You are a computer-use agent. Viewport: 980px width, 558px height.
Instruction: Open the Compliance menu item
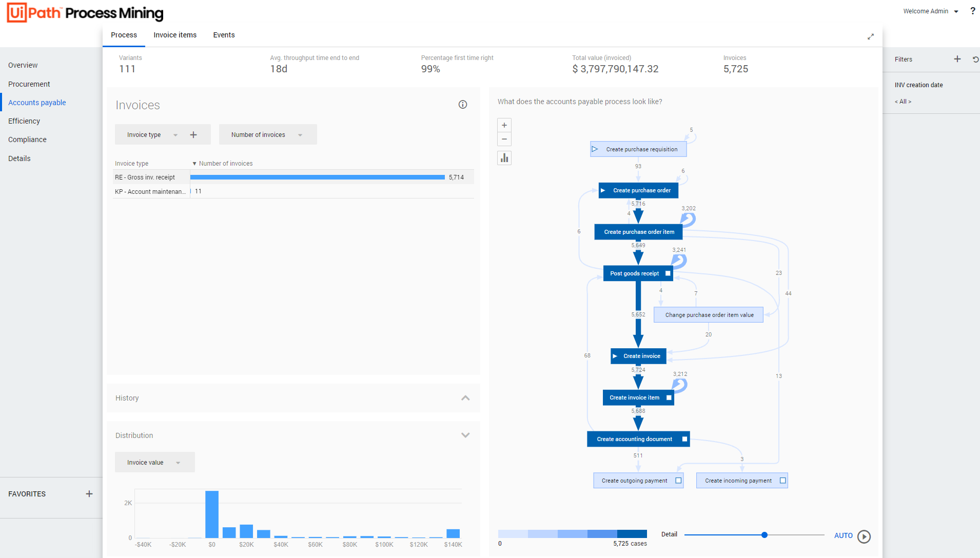(27, 139)
